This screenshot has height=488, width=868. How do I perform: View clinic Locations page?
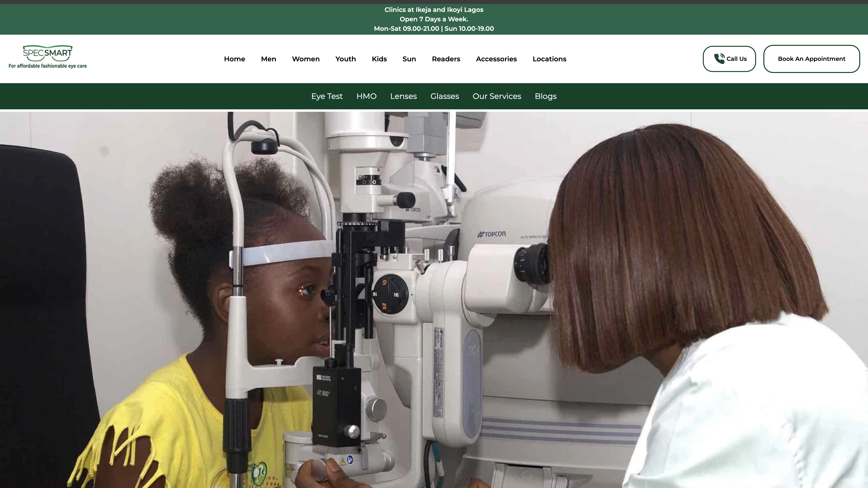(549, 59)
